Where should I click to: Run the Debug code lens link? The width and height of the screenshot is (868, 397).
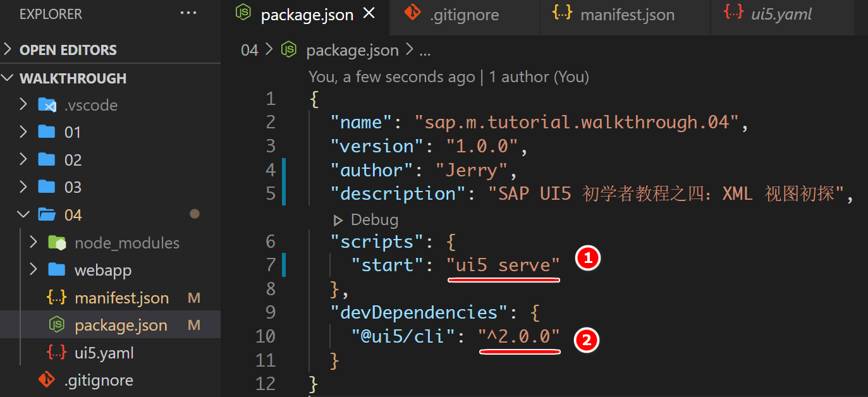[x=374, y=219]
